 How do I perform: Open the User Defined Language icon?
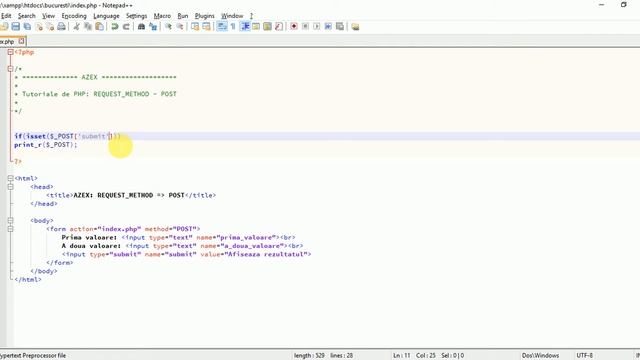pos(256,27)
